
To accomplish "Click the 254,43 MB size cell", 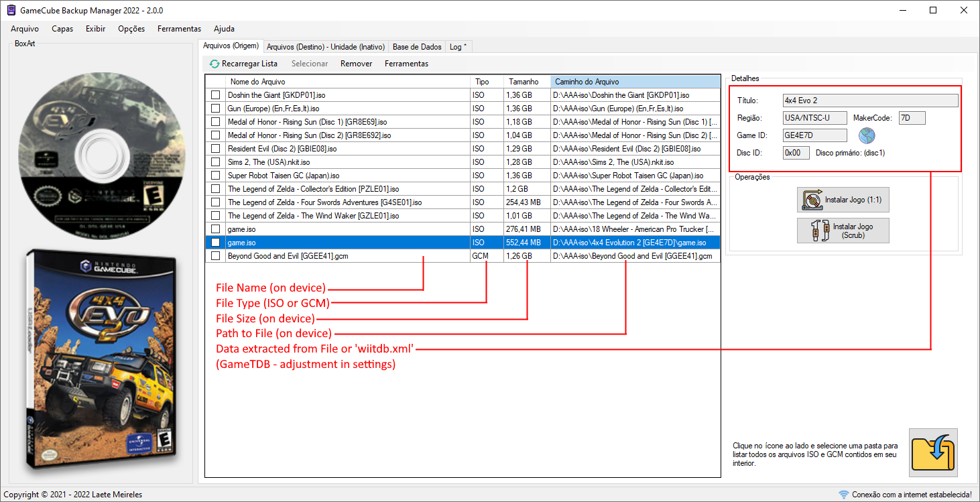I will coord(527,202).
